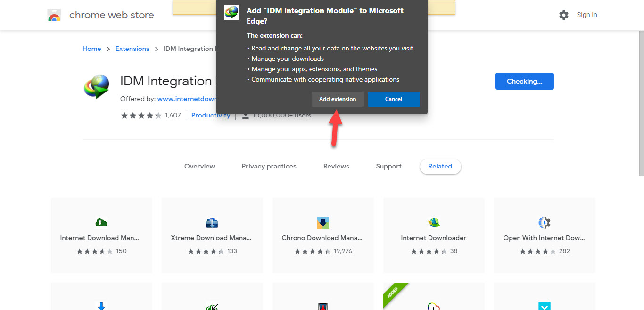Open settings via the gear icon
The image size is (644, 310).
(x=564, y=15)
